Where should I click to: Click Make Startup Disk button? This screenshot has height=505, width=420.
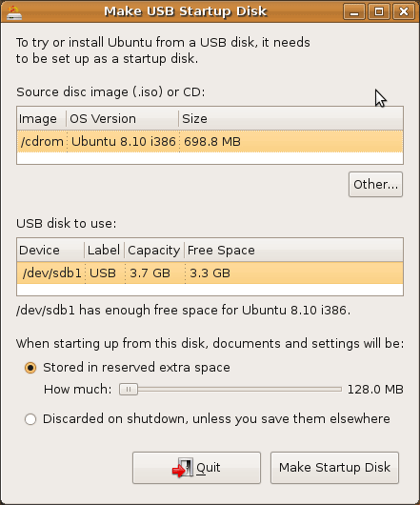coord(334,468)
